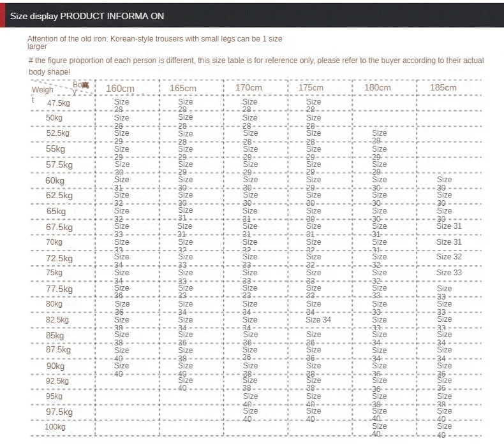The width and height of the screenshot is (504, 448).
Task: Select the 170cm column header
Action: pyautogui.click(x=248, y=87)
